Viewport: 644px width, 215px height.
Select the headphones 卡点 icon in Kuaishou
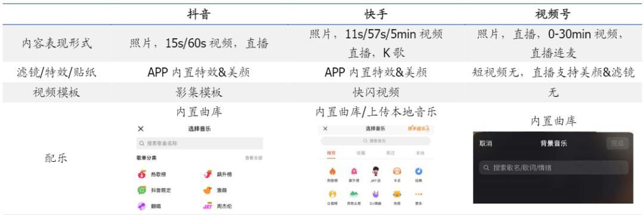pos(397,171)
